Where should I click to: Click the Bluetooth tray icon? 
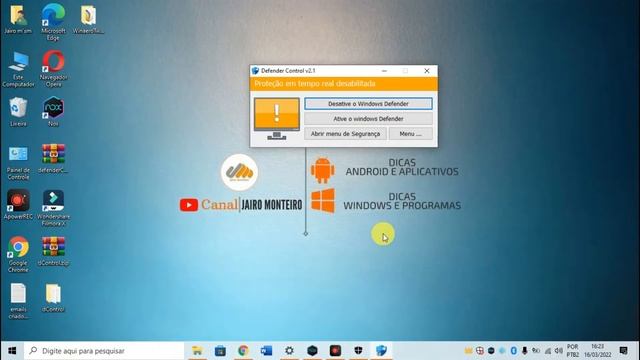(513, 351)
